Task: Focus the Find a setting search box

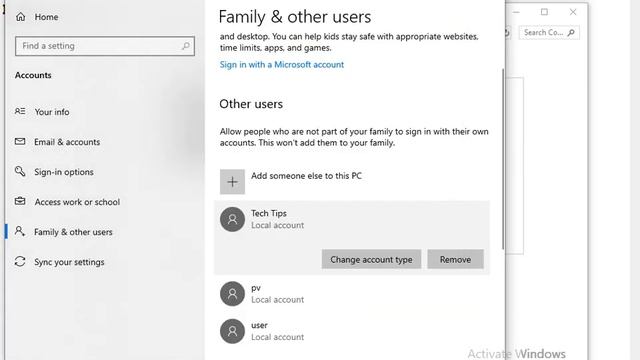Action: [105, 46]
